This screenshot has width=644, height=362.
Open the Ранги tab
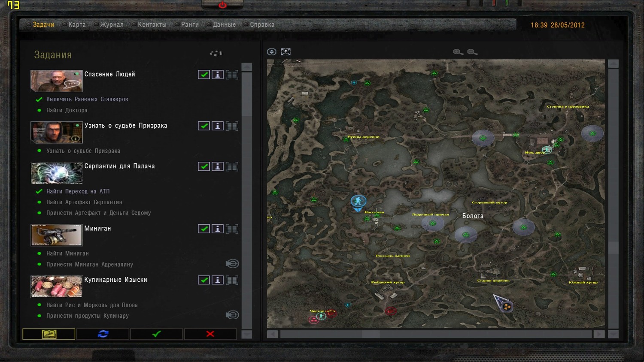[x=190, y=24]
